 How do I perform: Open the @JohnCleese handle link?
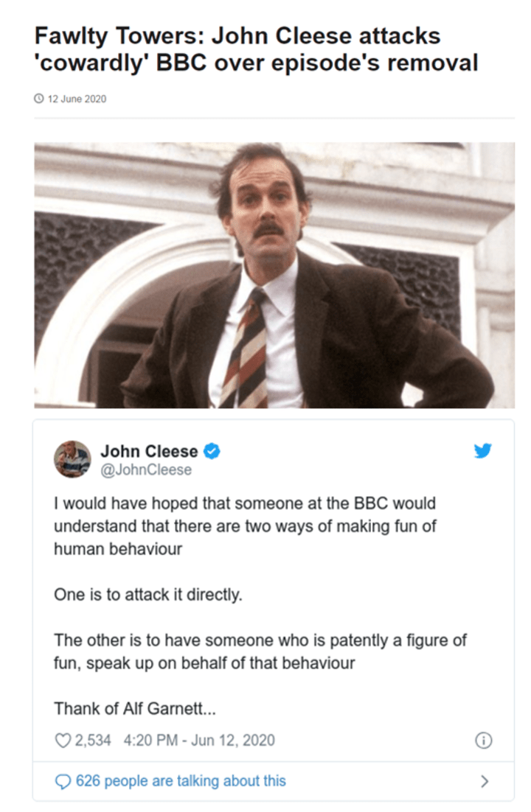(146, 469)
